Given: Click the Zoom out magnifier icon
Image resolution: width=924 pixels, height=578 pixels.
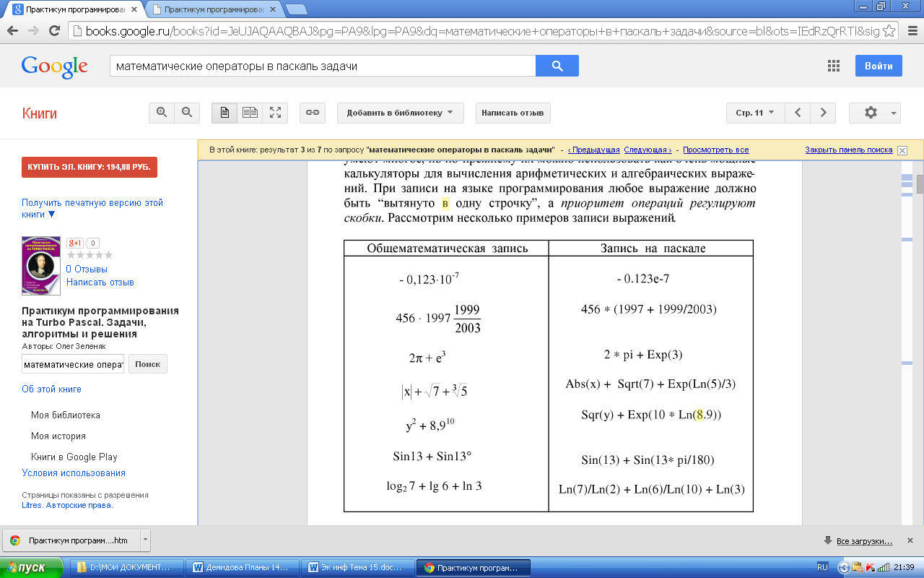Looking at the screenshot, I should (x=186, y=113).
